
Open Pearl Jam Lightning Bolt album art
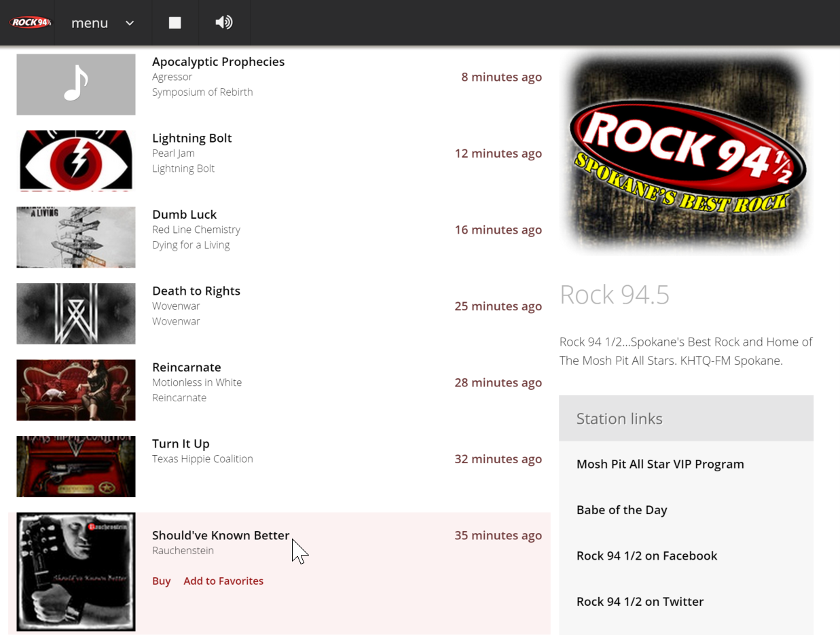76,161
